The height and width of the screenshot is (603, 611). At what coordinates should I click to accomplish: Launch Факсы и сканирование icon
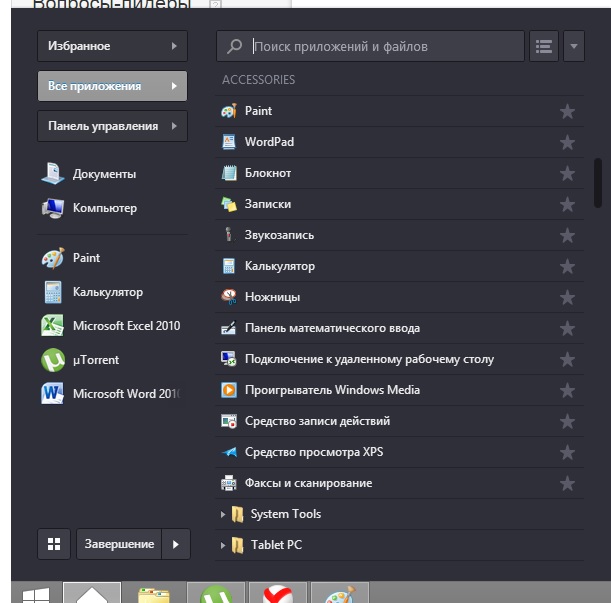coord(229,483)
